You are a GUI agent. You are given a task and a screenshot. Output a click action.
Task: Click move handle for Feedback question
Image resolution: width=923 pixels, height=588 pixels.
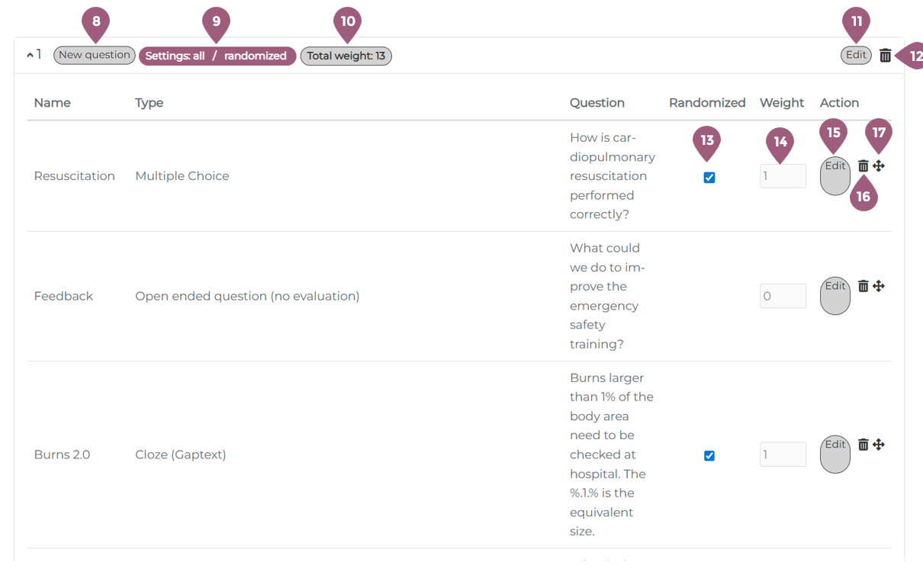point(879,286)
